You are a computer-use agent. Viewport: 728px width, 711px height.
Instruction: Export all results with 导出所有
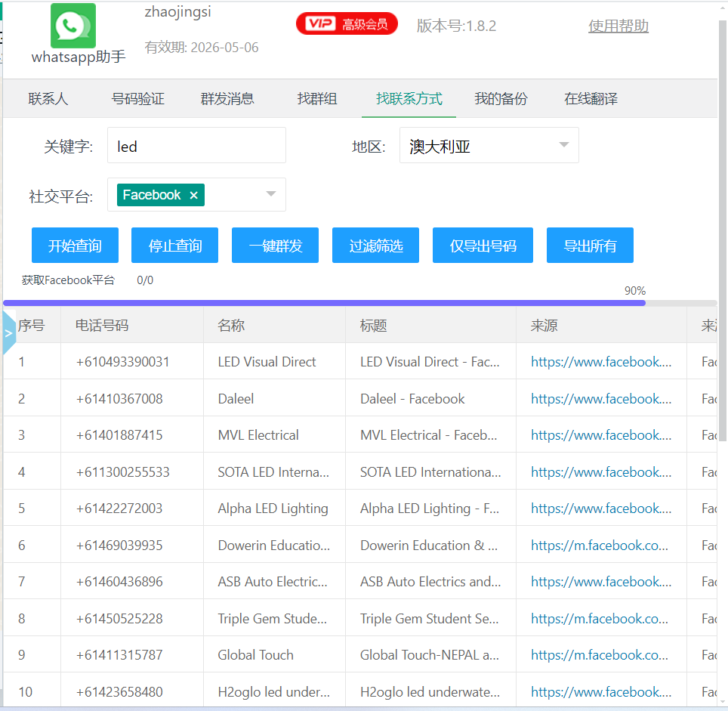pos(590,246)
